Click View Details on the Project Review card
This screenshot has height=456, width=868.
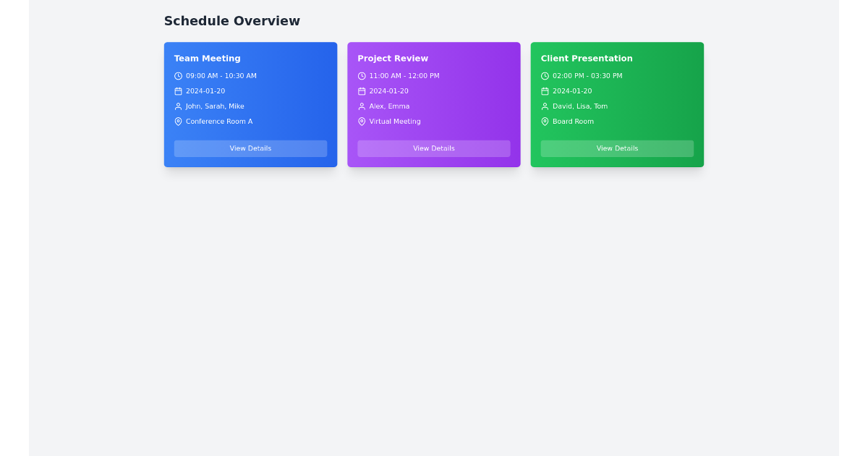coord(433,148)
